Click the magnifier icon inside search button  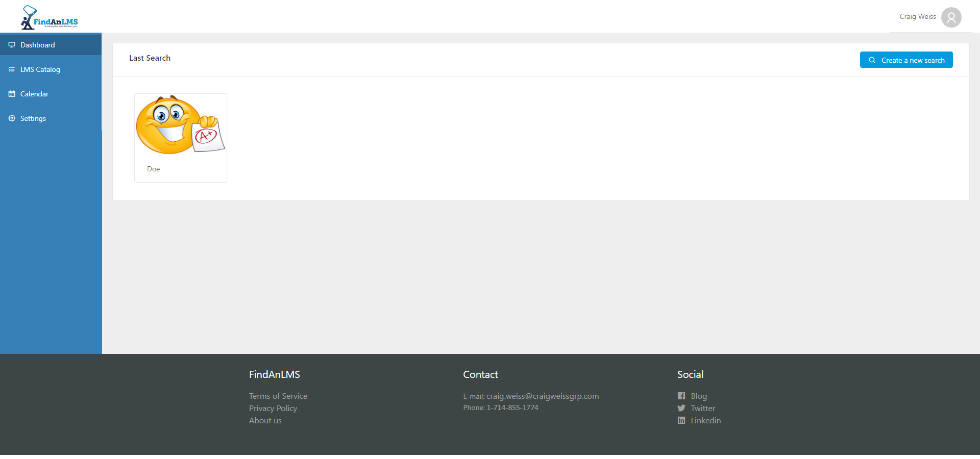click(872, 60)
